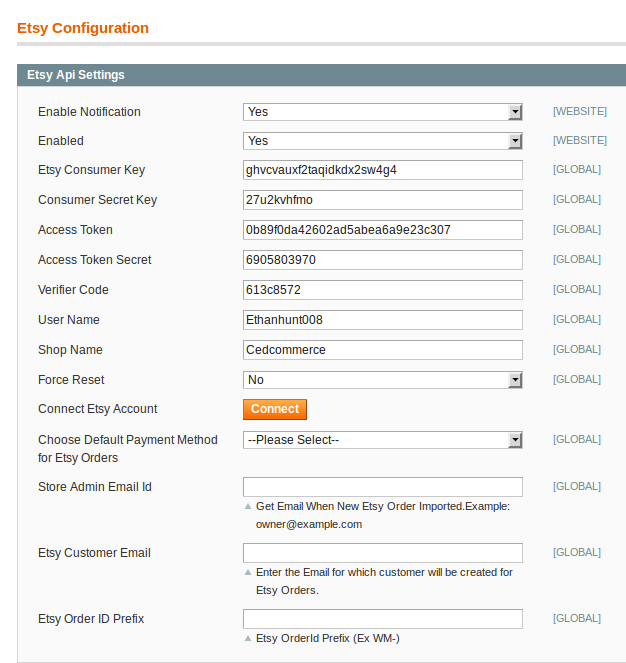Click the Shop Name input field
626x663 pixels.
(x=383, y=350)
